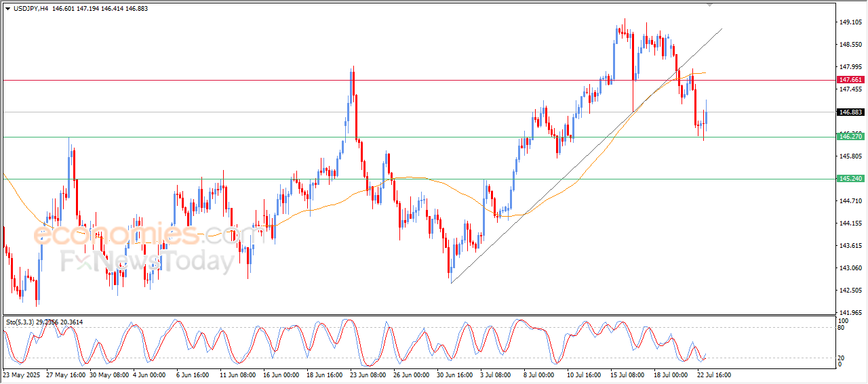
Task: Click the 142.505 price axis label
Action: pos(850,291)
